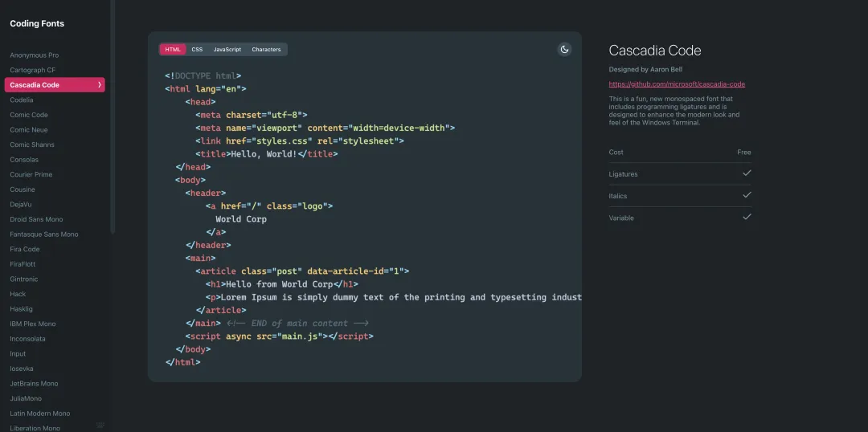Select Gintronic in the sidebar
Viewport: 868px width, 432px height.
pyautogui.click(x=24, y=279)
